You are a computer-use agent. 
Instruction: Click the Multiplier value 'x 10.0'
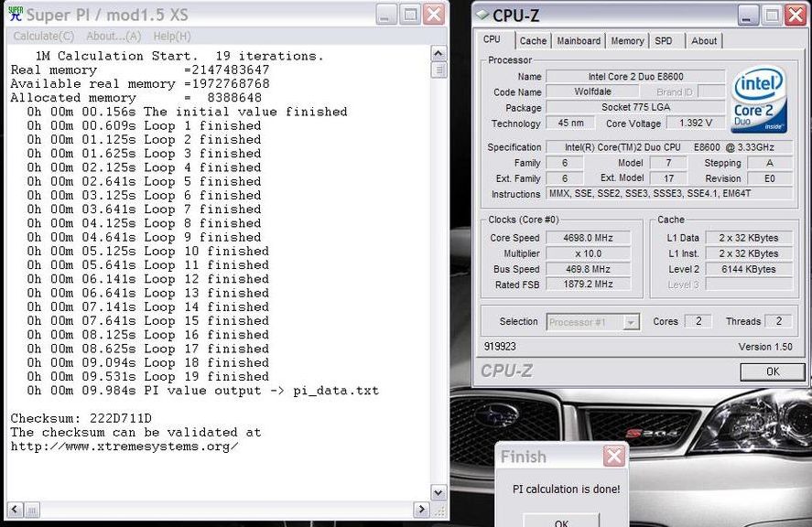589,253
